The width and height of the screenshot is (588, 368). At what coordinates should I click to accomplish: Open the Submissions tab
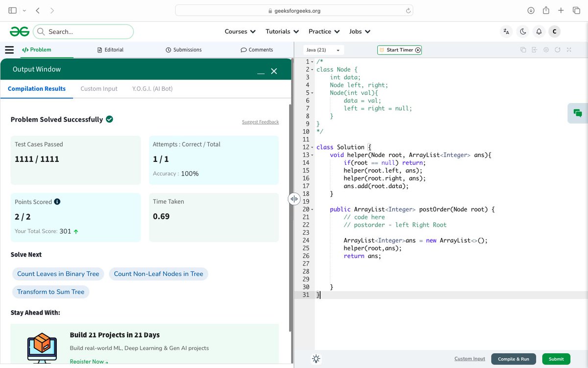[x=183, y=50]
